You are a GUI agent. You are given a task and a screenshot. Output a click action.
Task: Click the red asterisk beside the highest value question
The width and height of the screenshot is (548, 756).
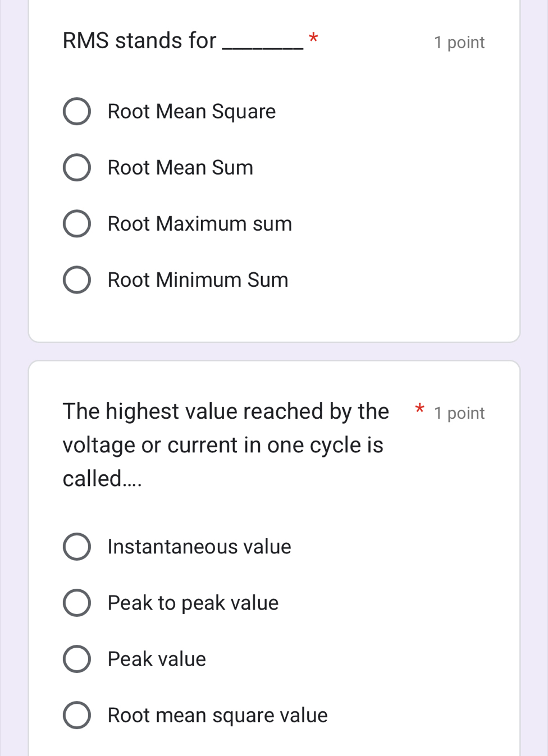(x=419, y=410)
